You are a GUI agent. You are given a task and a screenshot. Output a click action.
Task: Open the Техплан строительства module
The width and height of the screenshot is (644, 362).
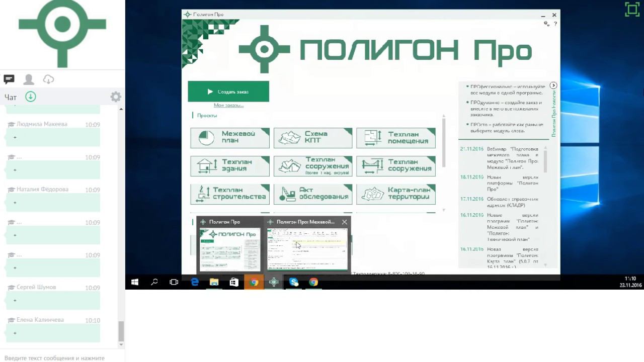tap(230, 194)
